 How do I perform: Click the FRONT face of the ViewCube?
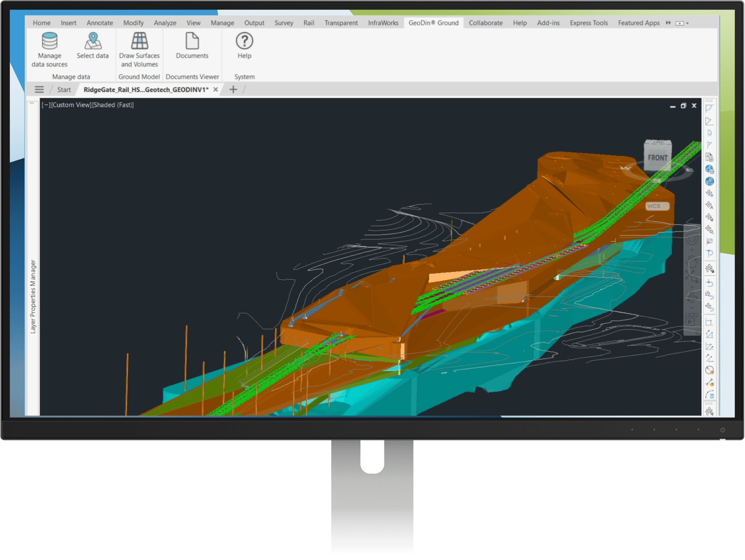click(x=658, y=158)
